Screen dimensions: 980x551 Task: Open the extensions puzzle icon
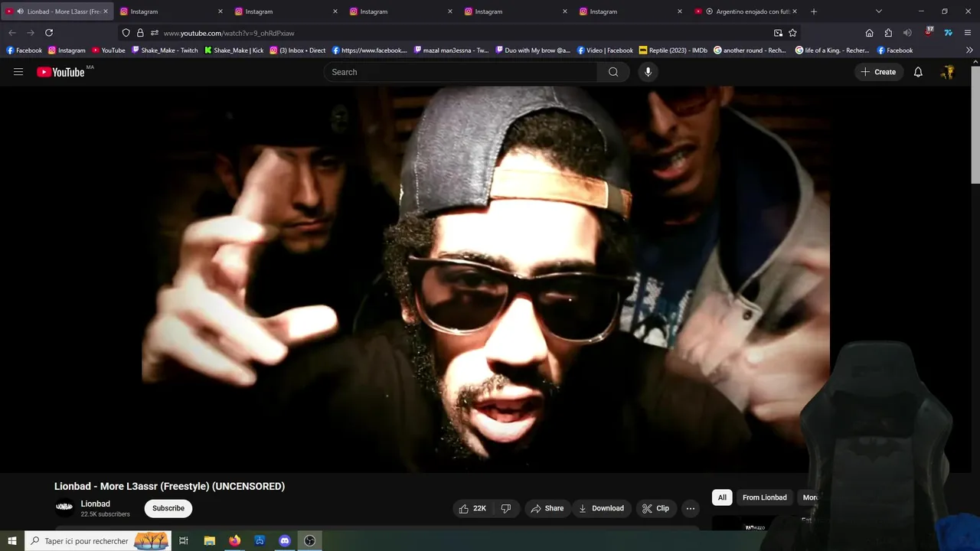[x=888, y=33]
